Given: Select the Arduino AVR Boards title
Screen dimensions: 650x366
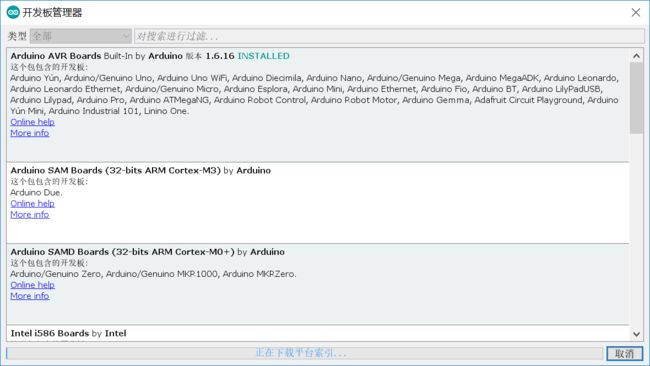Looking at the screenshot, I should point(56,56).
